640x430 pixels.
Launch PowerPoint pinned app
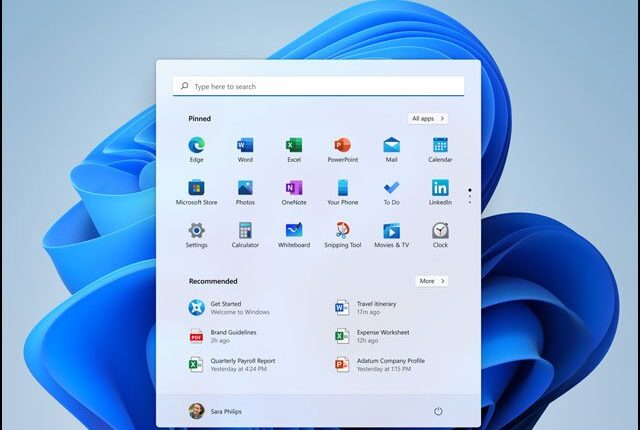click(343, 146)
